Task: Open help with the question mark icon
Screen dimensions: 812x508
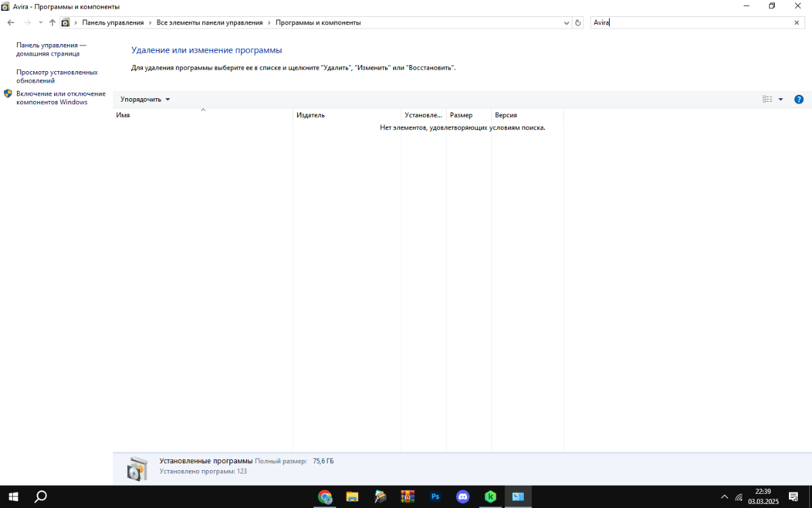Action: coord(798,99)
